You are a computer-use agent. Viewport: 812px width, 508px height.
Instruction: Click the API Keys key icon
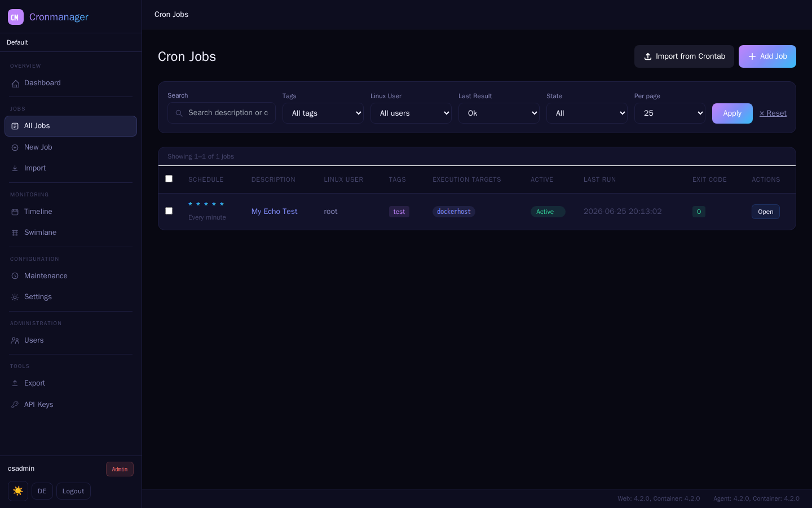(15, 405)
